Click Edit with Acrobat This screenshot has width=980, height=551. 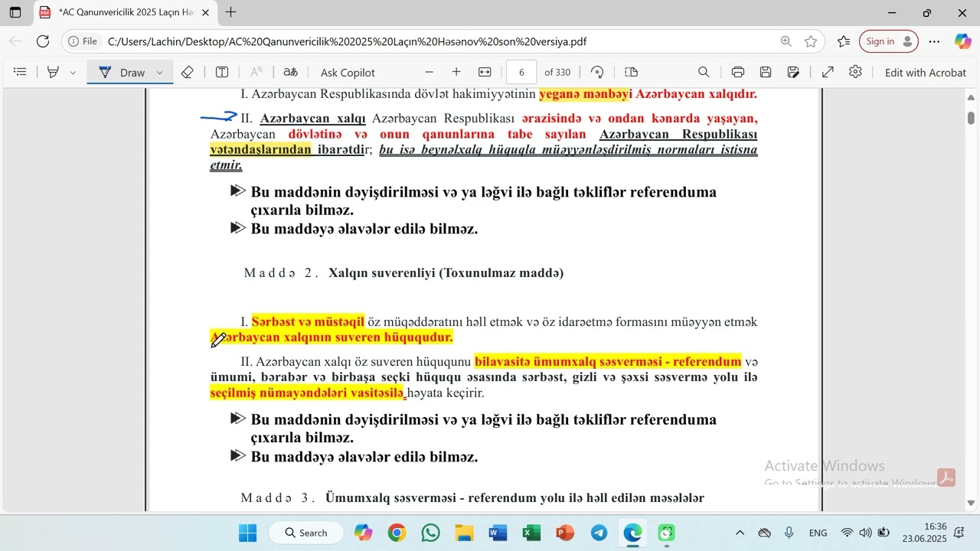click(925, 73)
